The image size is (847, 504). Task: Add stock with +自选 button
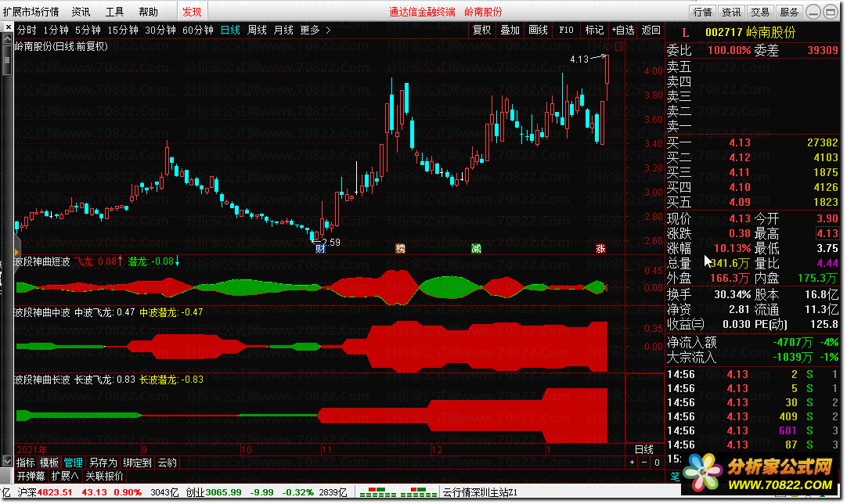click(623, 31)
